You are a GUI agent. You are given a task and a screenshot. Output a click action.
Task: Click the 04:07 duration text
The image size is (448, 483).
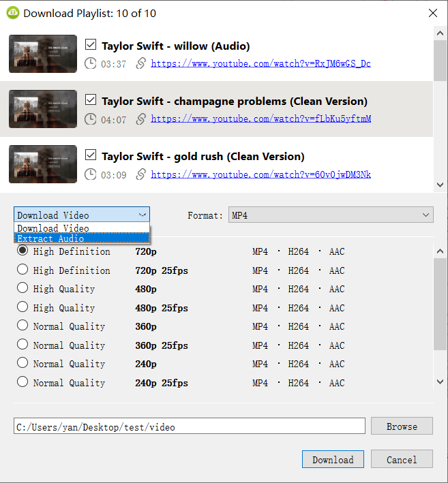tap(114, 119)
